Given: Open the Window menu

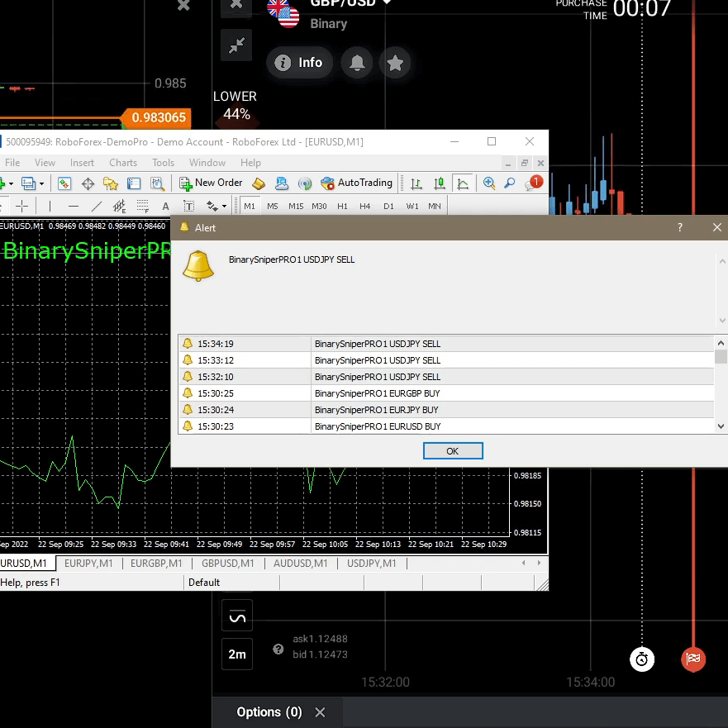Looking at the screenshot, I should pyautogui.click(x=207, y=163).
